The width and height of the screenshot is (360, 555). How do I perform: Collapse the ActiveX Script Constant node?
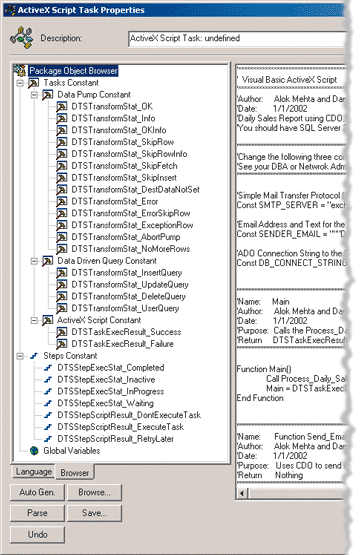click(34, 320)
